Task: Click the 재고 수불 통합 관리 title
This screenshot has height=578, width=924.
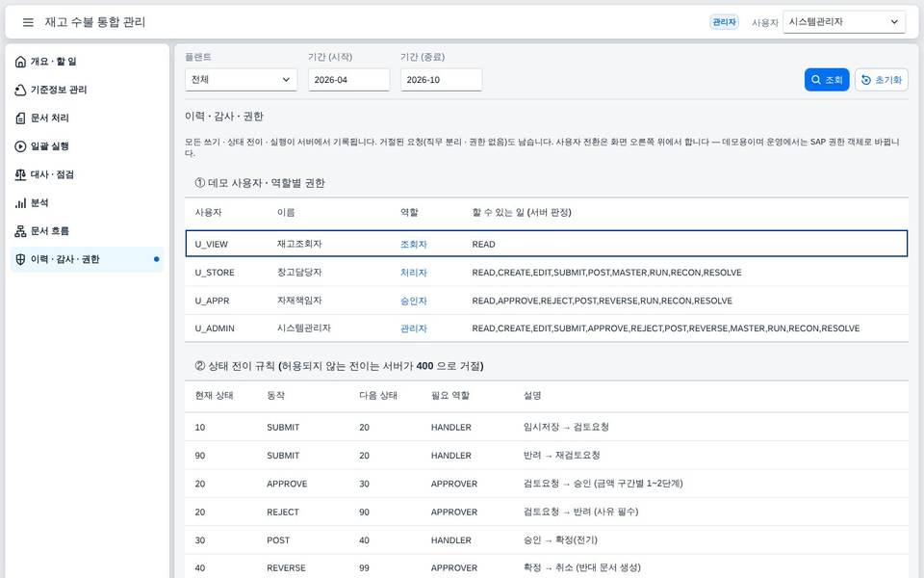Action: pyautogui.click(x=95, y=22)
